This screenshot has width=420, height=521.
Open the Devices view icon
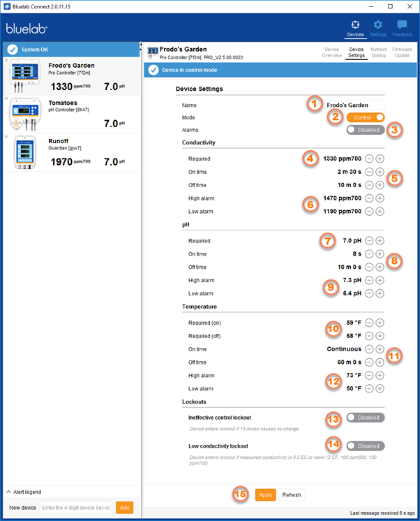click(355, 24)
